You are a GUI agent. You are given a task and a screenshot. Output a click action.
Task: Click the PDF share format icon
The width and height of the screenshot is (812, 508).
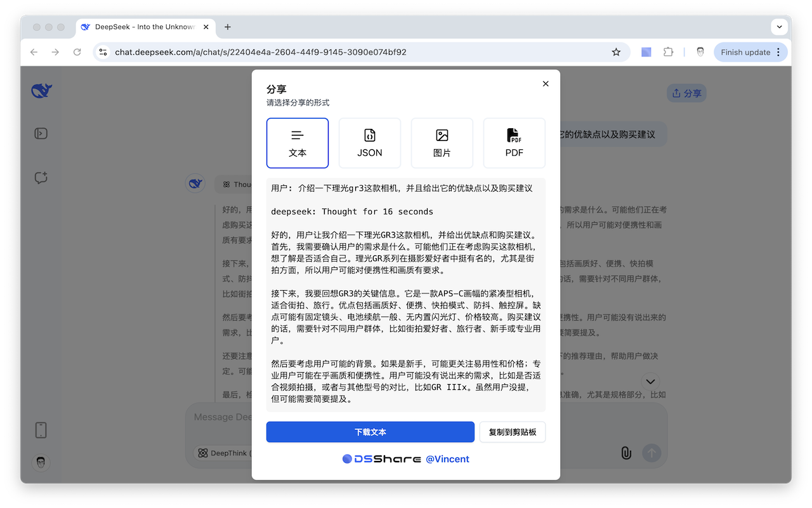point(514,143)
